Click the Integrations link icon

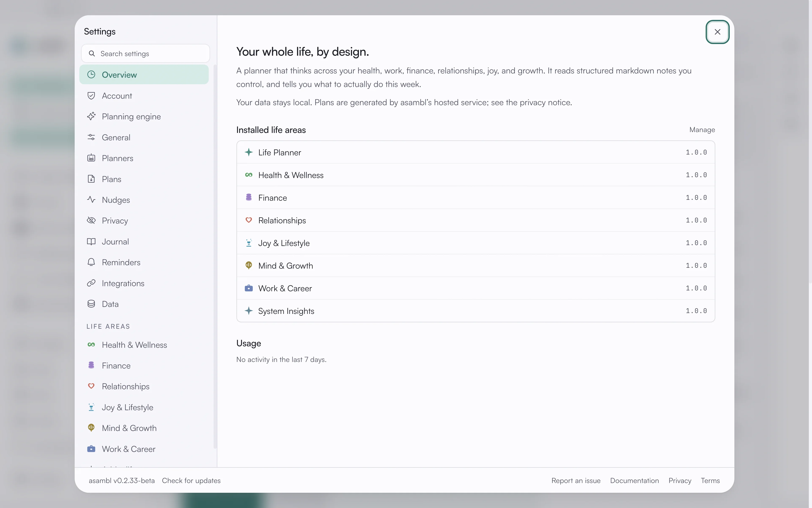[91, 283]
